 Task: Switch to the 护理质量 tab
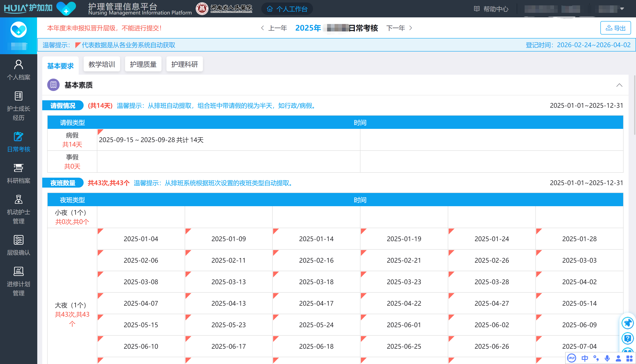(x=143, y=64)
